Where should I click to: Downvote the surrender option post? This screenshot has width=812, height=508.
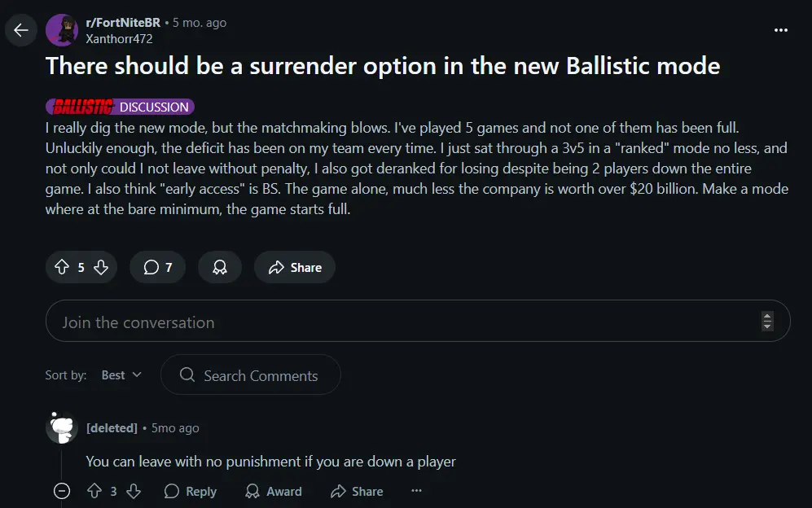pyautogui.click(x=101, y=267)
